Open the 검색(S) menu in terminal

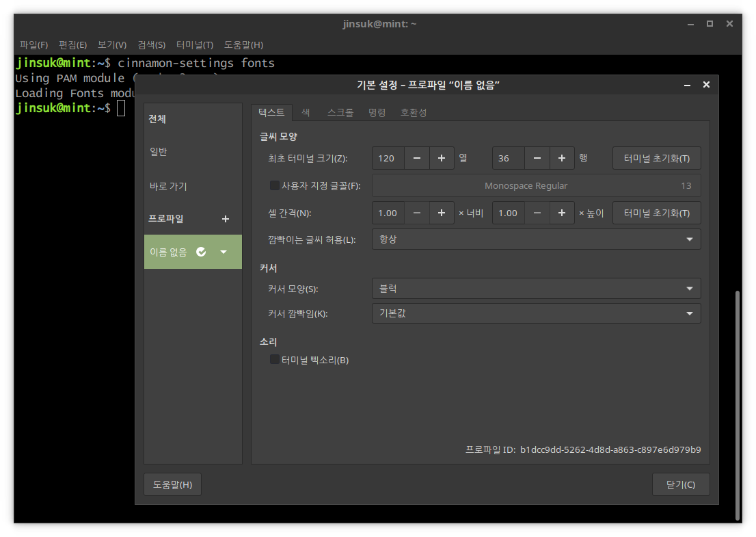(x=151, y=45)
